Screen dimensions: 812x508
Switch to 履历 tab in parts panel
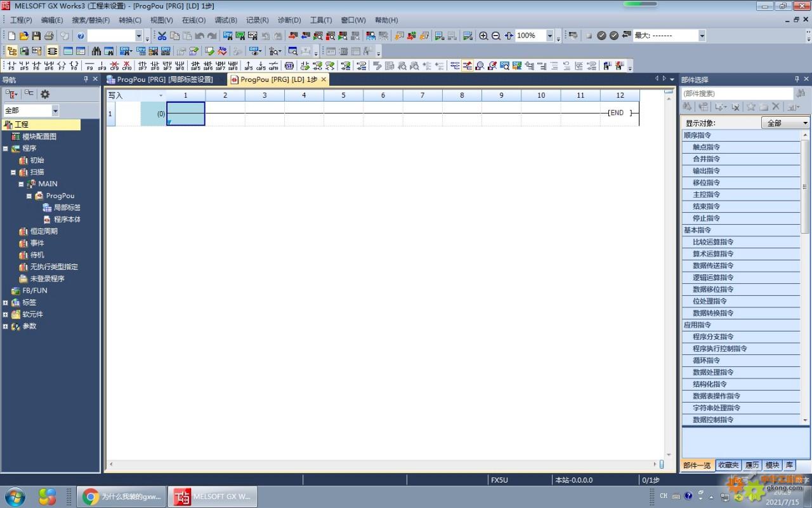[x=752, y=465]
